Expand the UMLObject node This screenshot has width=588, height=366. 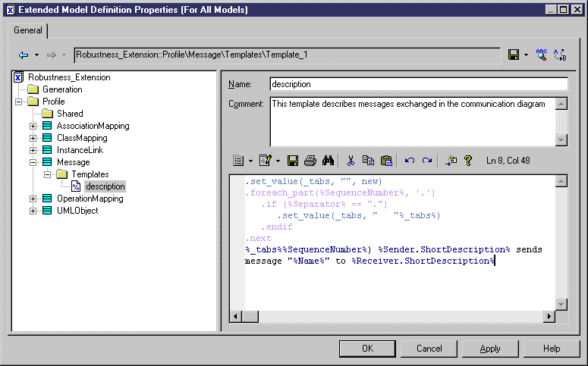point(33,211)
